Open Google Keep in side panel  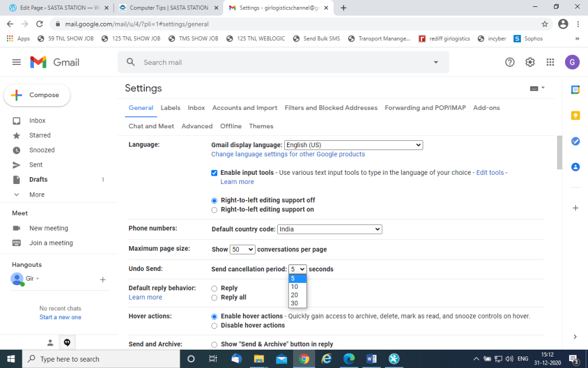point(575,116)
